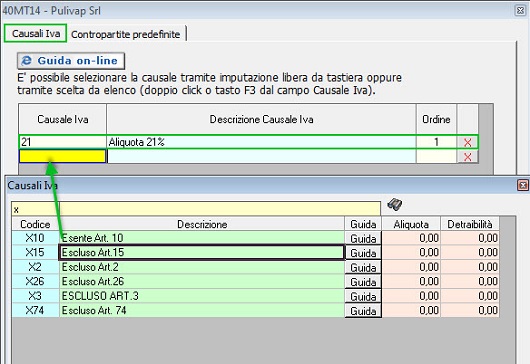Click the Descrizione column header
The height and width of the screenshot is (364, 530).
[202, 224]
